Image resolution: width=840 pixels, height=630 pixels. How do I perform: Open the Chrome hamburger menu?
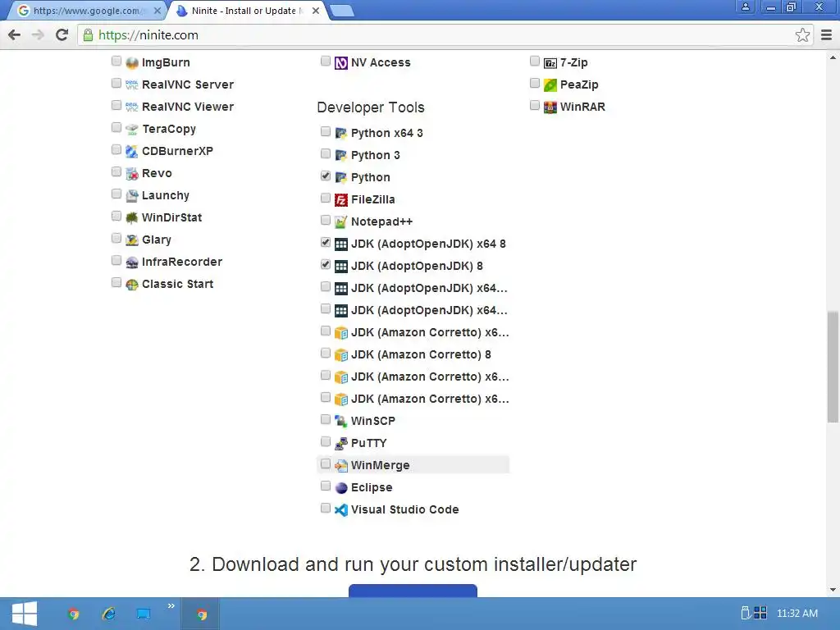(826, 34)
